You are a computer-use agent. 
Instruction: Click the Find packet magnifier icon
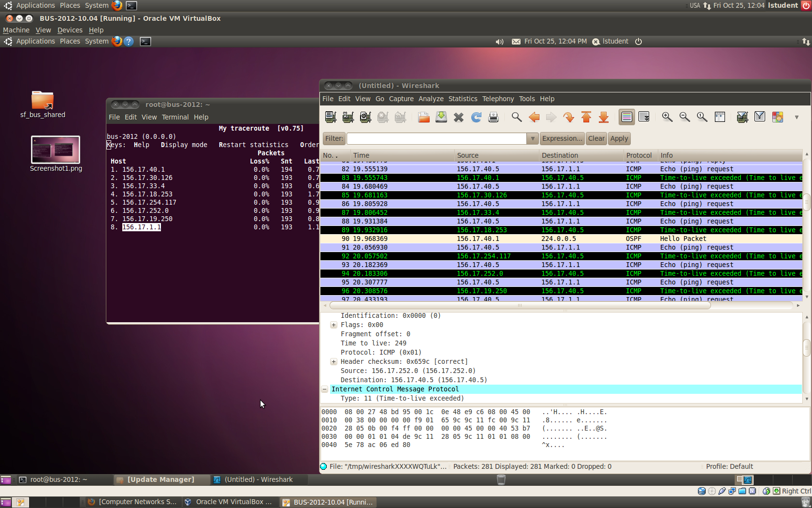coord(516,117)
